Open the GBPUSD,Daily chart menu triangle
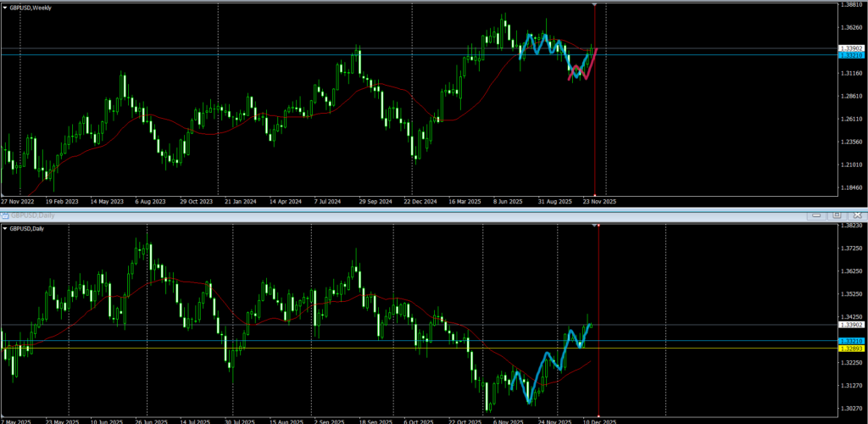 click(4, 229)
